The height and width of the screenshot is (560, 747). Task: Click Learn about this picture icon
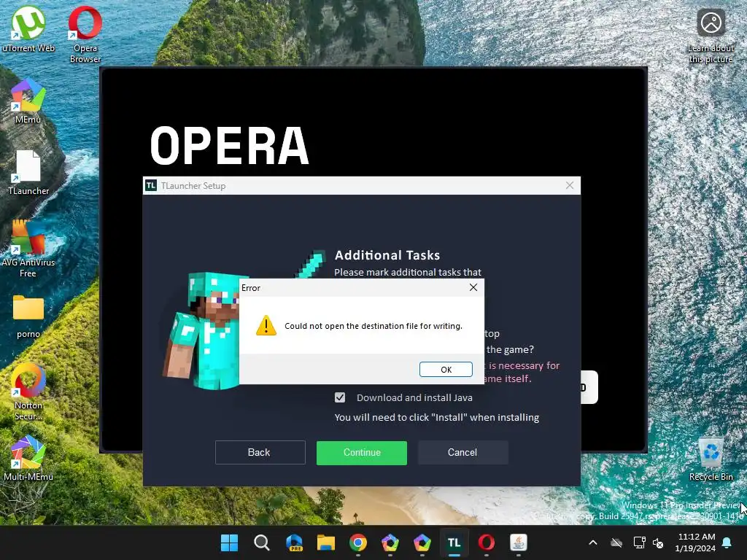(711, 36)
